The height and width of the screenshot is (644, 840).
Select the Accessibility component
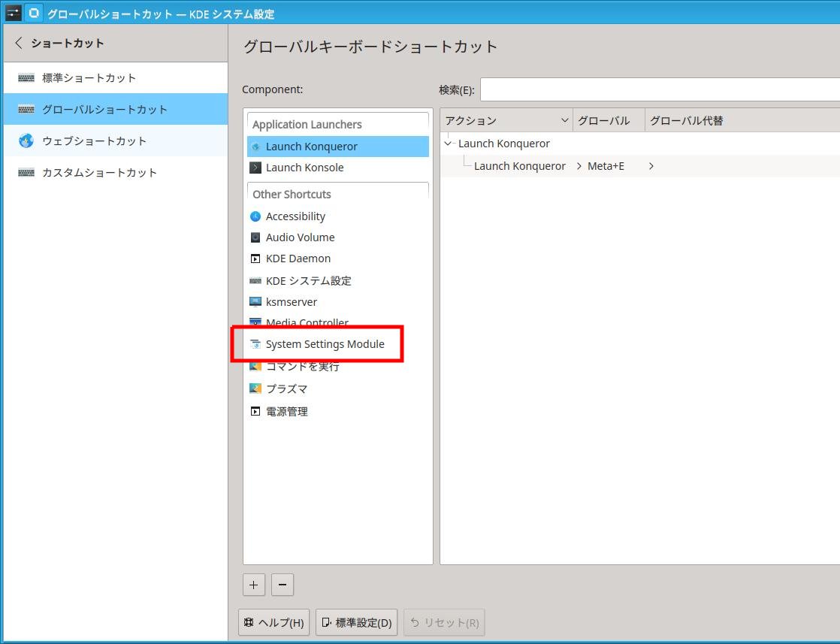pos(338,216)
